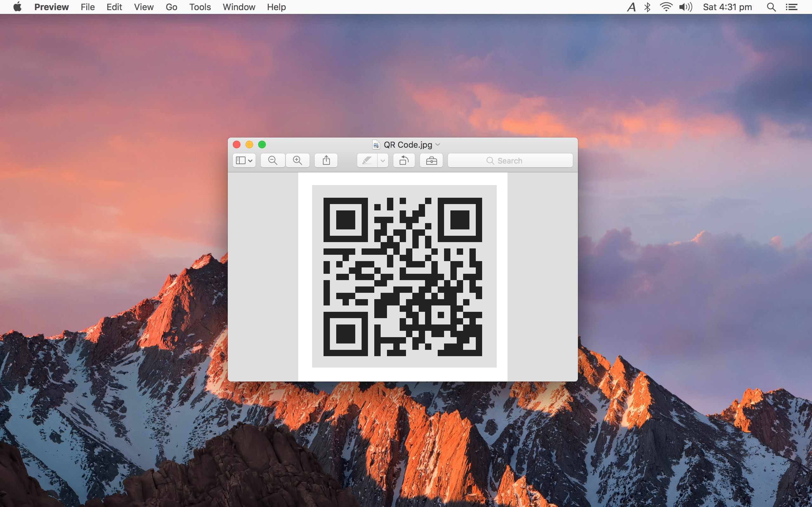The height and width of the screenshot is (507, 812).
Task: Show the Markup Toolbar toolbox icon
Action: coord(431,161)
